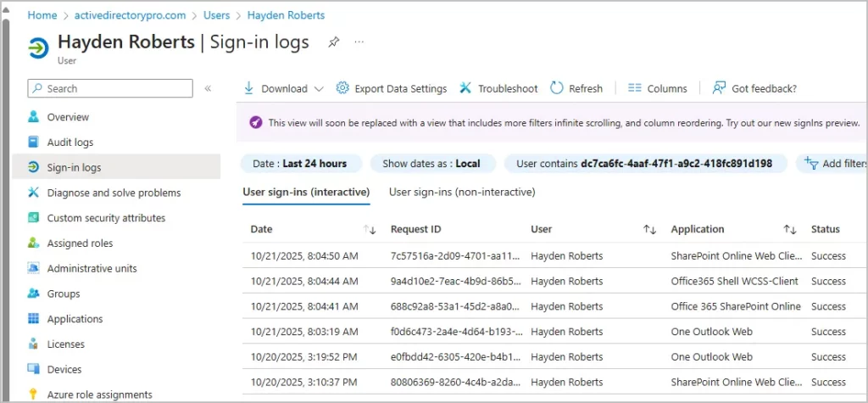Click the Azure role assignments key icon

34,395
